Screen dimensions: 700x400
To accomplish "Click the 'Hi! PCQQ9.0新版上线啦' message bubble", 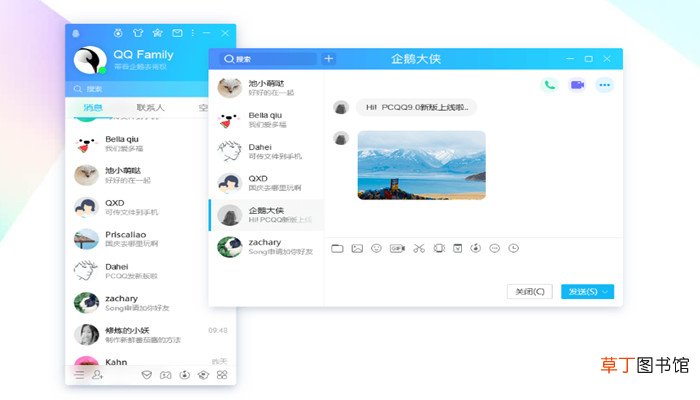I will pos(417,107).
